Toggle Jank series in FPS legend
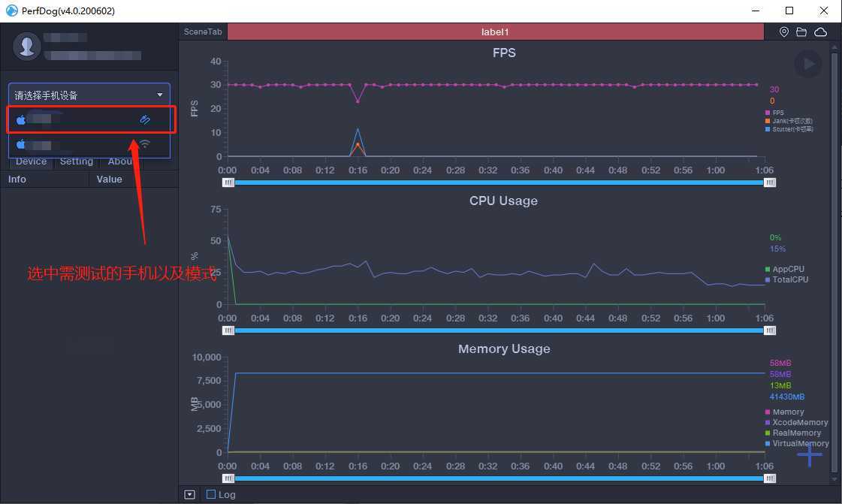Screen dimensions: 842x504 [789, 121]
